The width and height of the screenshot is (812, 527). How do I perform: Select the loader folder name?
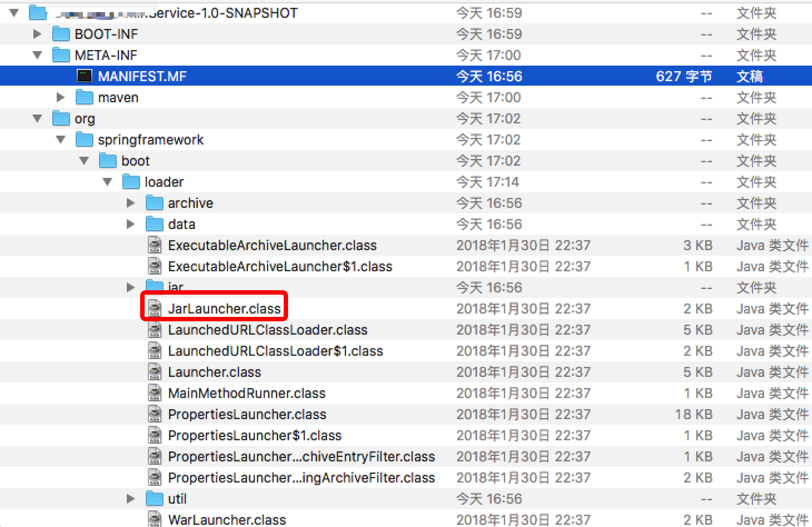(164, 182)
